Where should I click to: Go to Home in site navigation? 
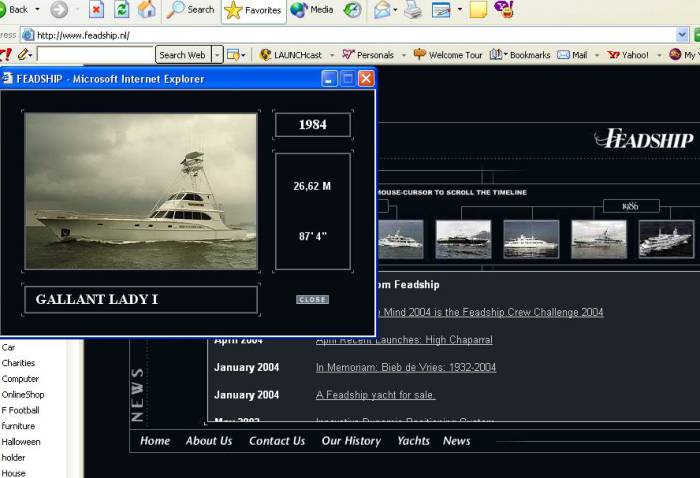pos(155,441)
